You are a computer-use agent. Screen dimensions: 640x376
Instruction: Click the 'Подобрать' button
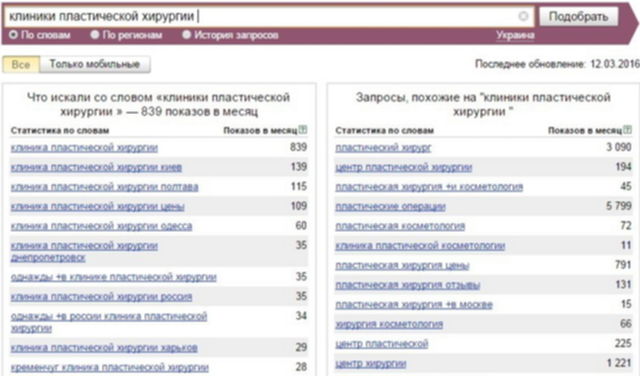pyautogui.click(x=578, y=16)
